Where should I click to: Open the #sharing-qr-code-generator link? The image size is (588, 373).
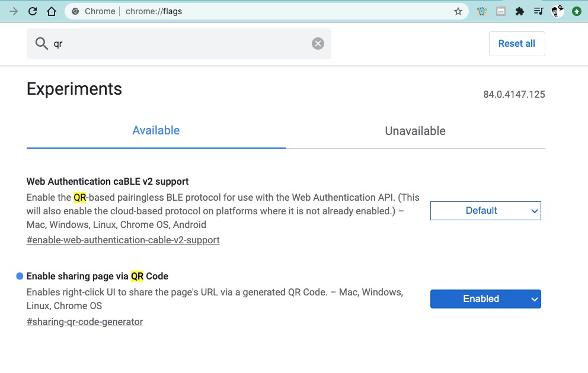(x=85, y=321)
